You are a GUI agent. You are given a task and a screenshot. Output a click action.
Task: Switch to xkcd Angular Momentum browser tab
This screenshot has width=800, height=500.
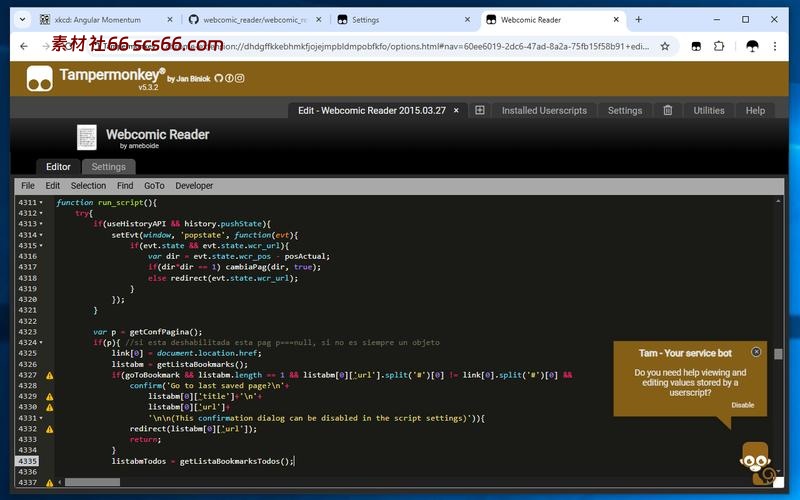(98, 19)
